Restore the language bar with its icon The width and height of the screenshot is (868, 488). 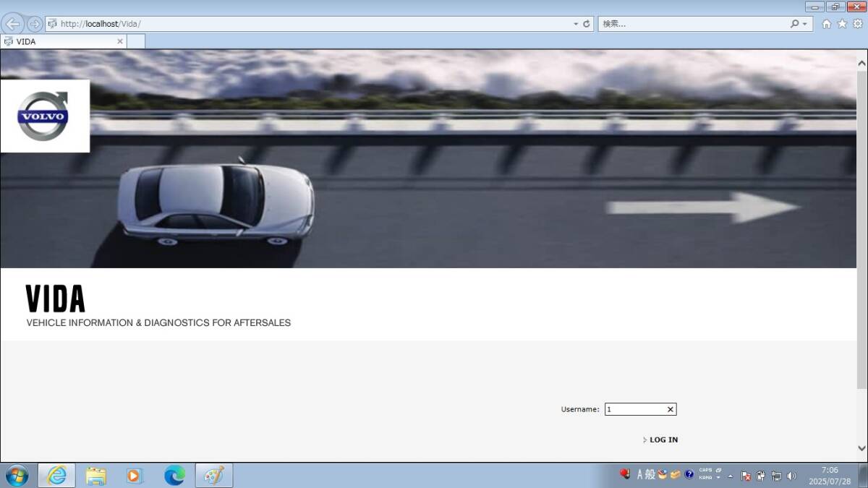719,470
